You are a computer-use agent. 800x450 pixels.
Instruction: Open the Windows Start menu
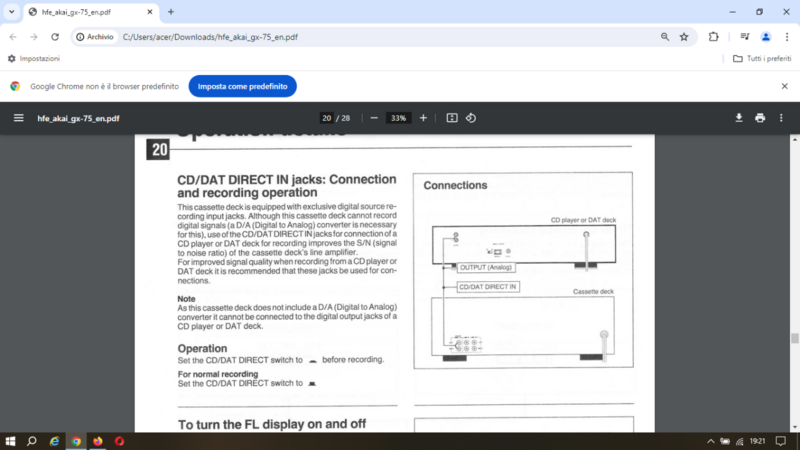point(12,440)
